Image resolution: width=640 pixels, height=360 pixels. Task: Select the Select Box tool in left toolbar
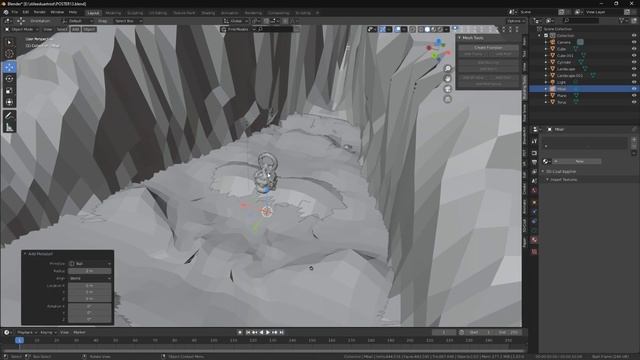coord(9,42)
